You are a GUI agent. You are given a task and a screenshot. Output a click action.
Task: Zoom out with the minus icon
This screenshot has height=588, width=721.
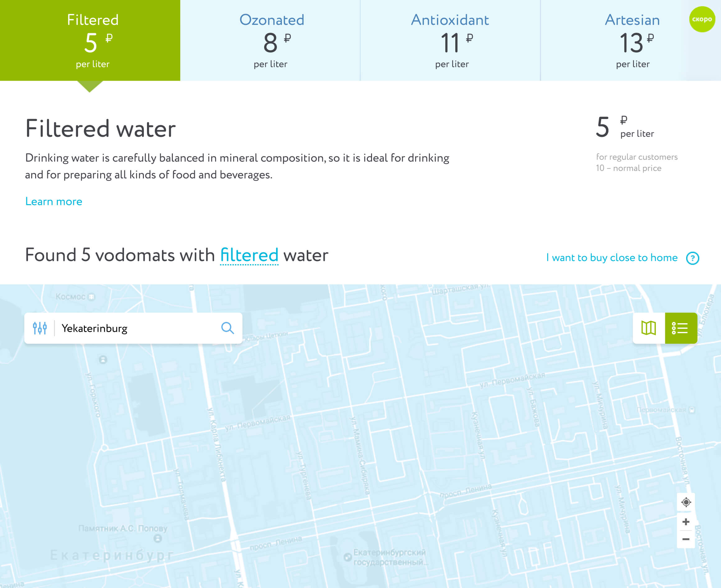click(686, 539)
